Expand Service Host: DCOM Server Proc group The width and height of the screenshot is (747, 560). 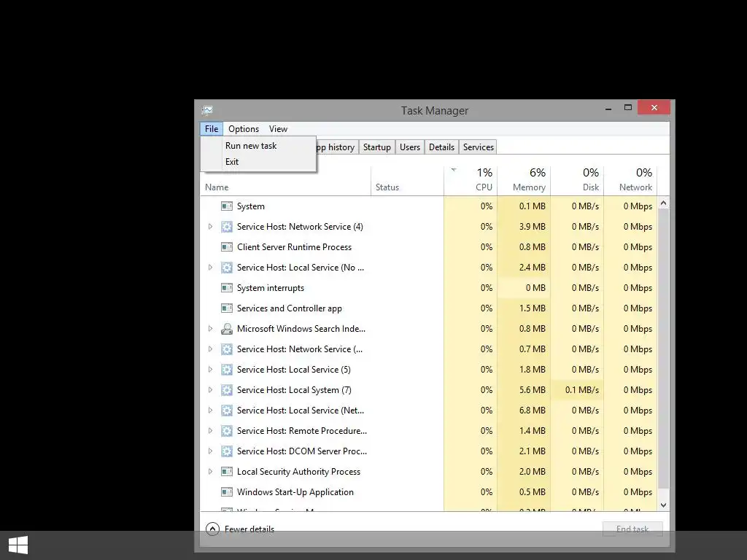pos(210,451)
